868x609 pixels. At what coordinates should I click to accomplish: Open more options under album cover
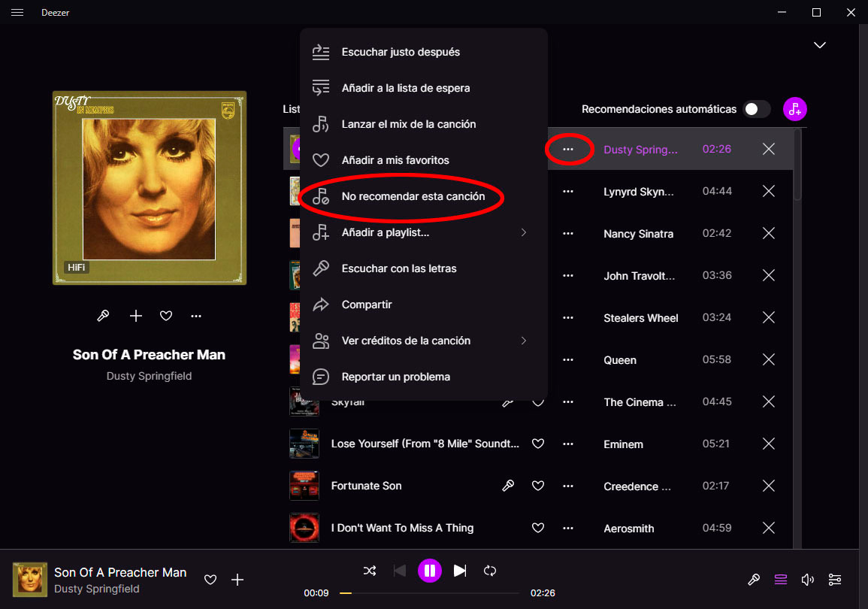[x=196, y=316]
